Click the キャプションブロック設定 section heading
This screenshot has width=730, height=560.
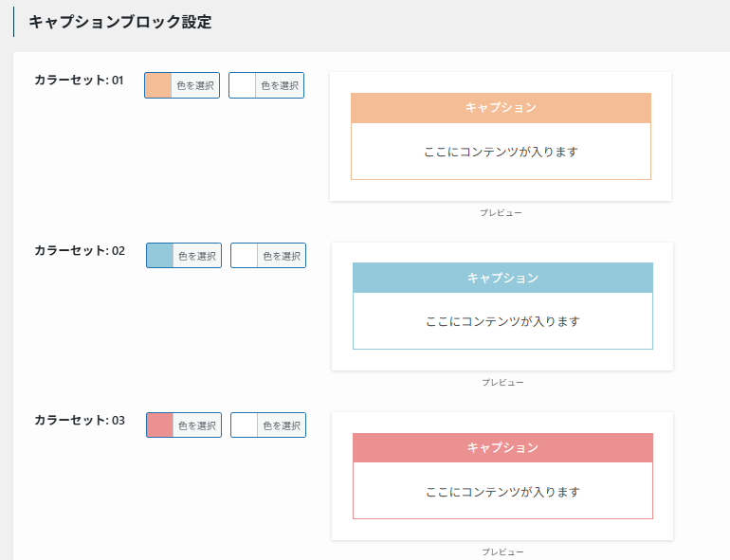pos(119,23)
